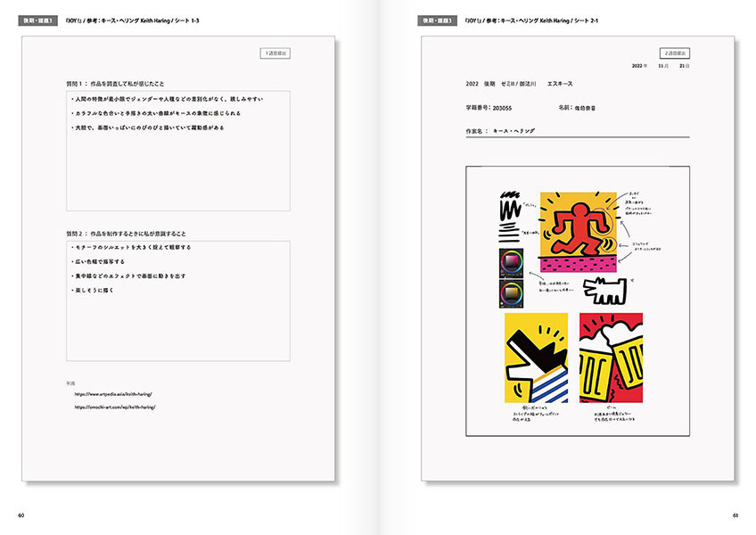Click the handwritten note beside the color wheels
Screen dimensions: 756x535
click(x=556, y=286)
